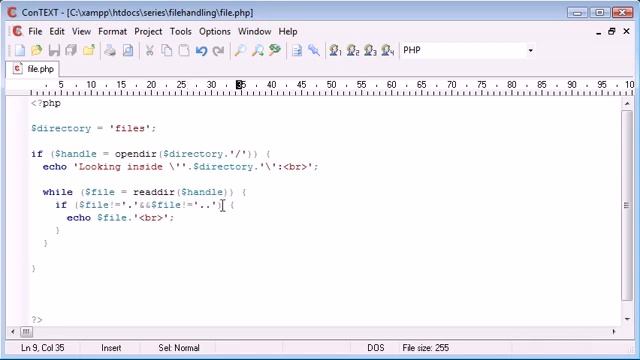Open the Options menu

pyautogui.click(x=215, y=31)
